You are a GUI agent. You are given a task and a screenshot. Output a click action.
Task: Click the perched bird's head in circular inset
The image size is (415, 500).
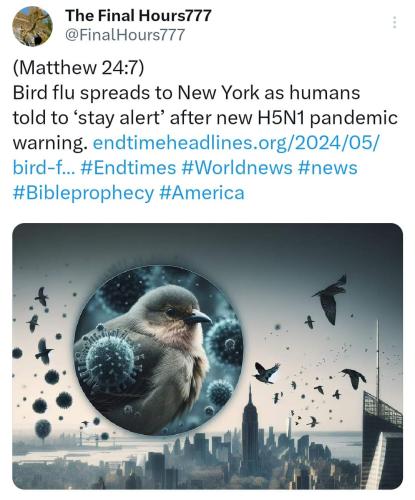[174, 309]
